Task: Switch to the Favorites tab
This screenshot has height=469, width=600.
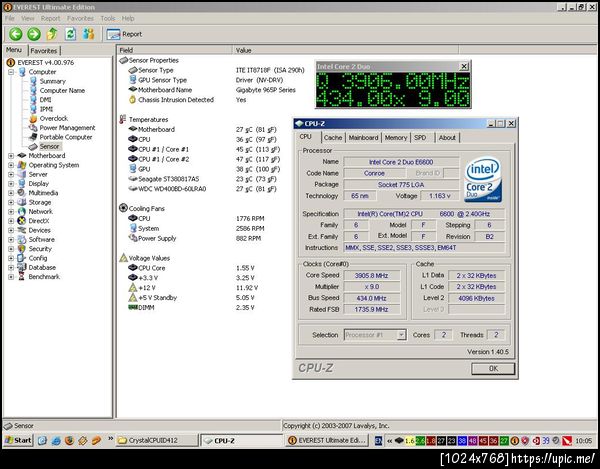Action: [x=44, y=49]
